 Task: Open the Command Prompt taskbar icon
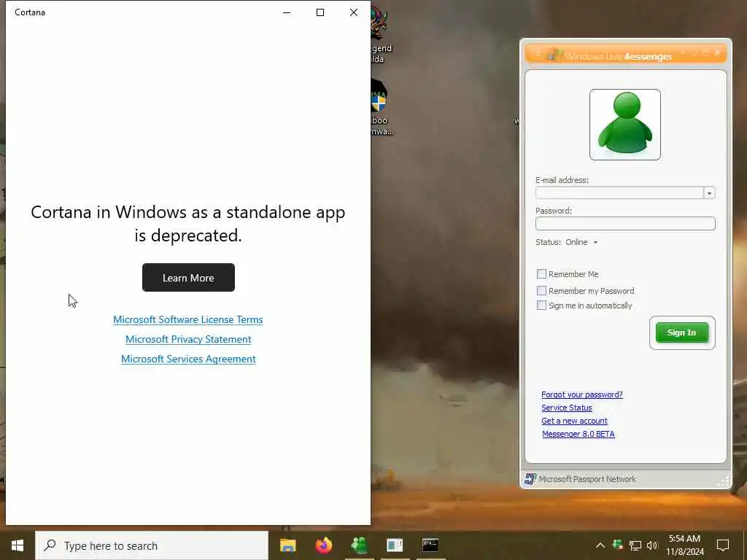coord(430,545)
